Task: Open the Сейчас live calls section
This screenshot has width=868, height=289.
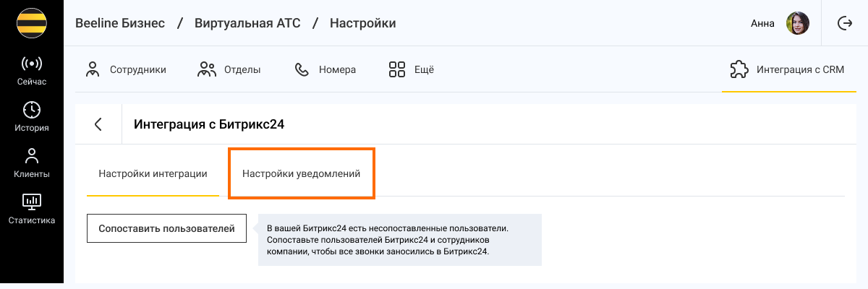Action: point(32,71)
